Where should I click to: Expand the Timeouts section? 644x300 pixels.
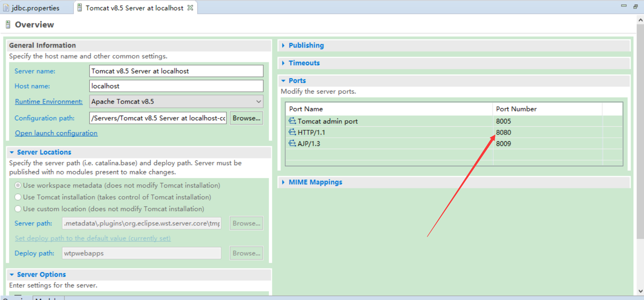[x=283, y=63]
